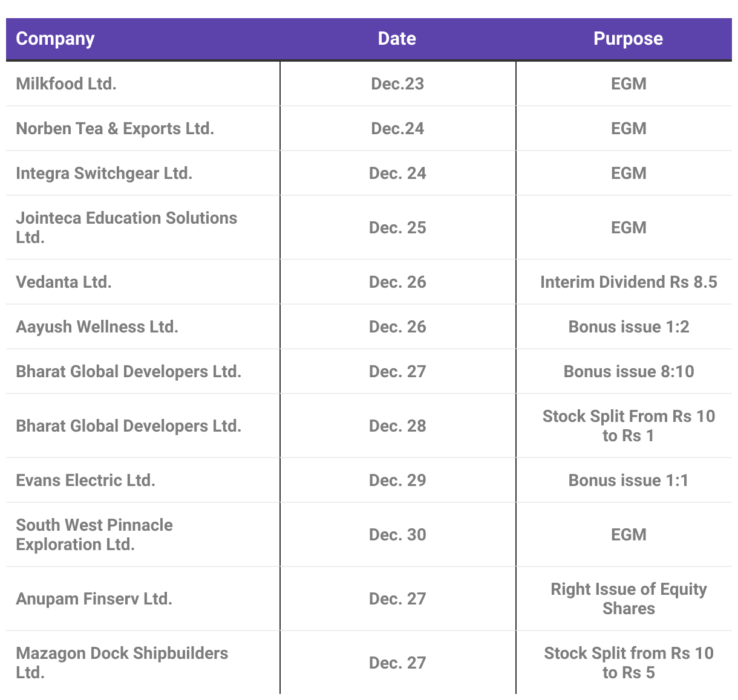Select Jointeca Education Solutions Ltd. cell
Viewport: 738px width, 700px height.
tap(126, 227)
